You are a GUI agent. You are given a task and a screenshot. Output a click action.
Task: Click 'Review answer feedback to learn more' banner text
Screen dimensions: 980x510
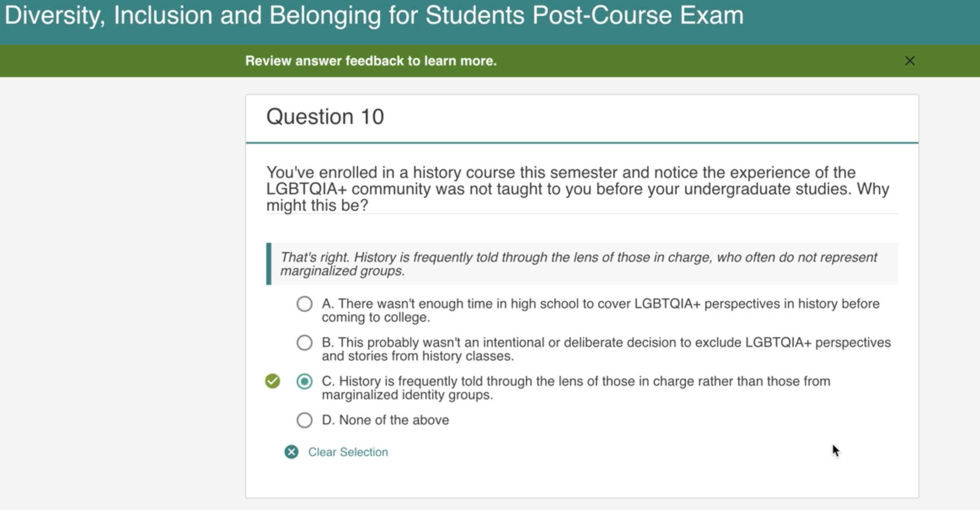[x=371, y=61]
